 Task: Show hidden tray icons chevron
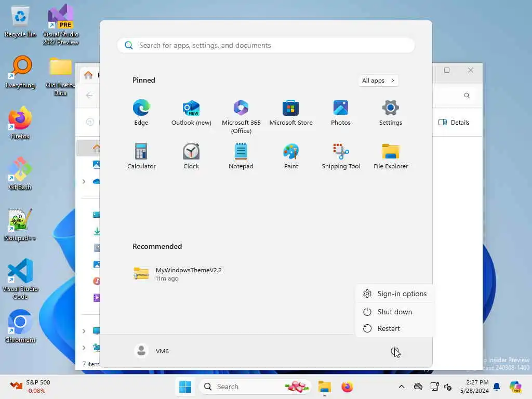[x=402, y=387]
